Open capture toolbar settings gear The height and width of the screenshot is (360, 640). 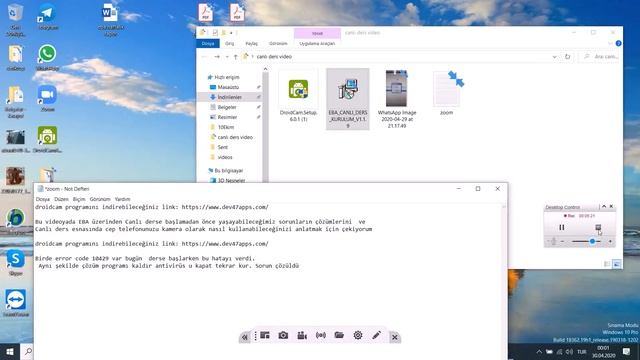click(358, 335)
